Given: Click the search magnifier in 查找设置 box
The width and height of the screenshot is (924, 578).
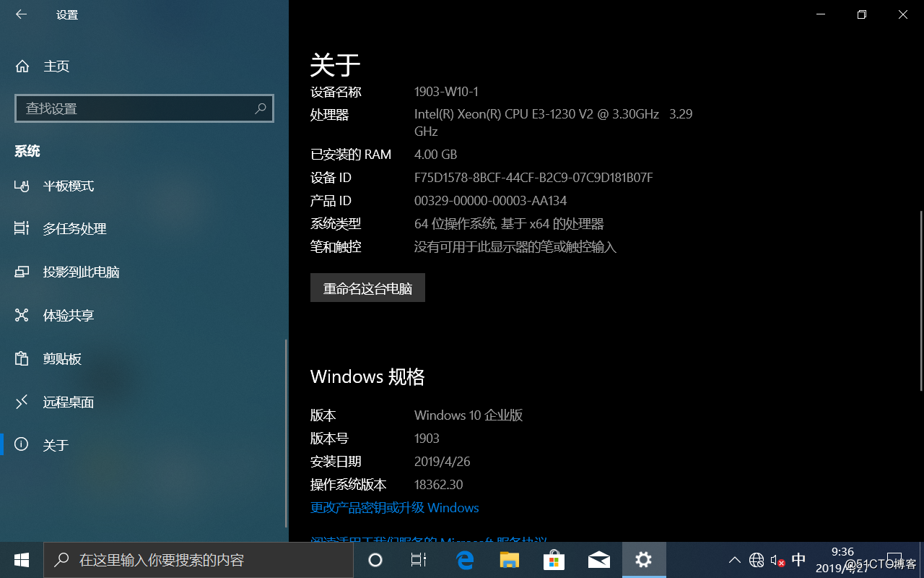Looking at the screenshot, I should point(261,108).
